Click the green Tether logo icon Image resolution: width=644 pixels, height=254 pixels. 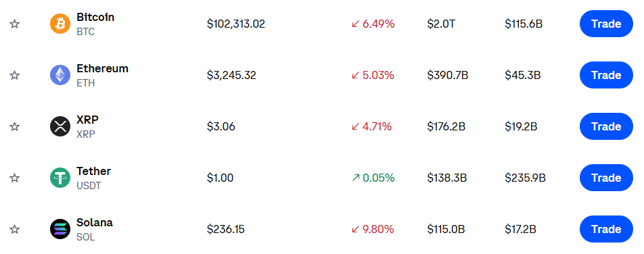point(60,178)
